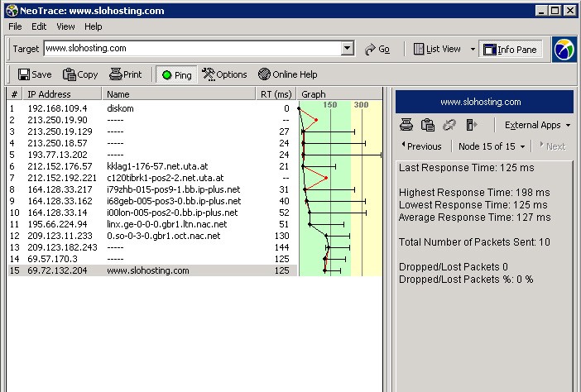Switch to List View
This screenshot has height=392, width=581.
[x=437, y=49]
